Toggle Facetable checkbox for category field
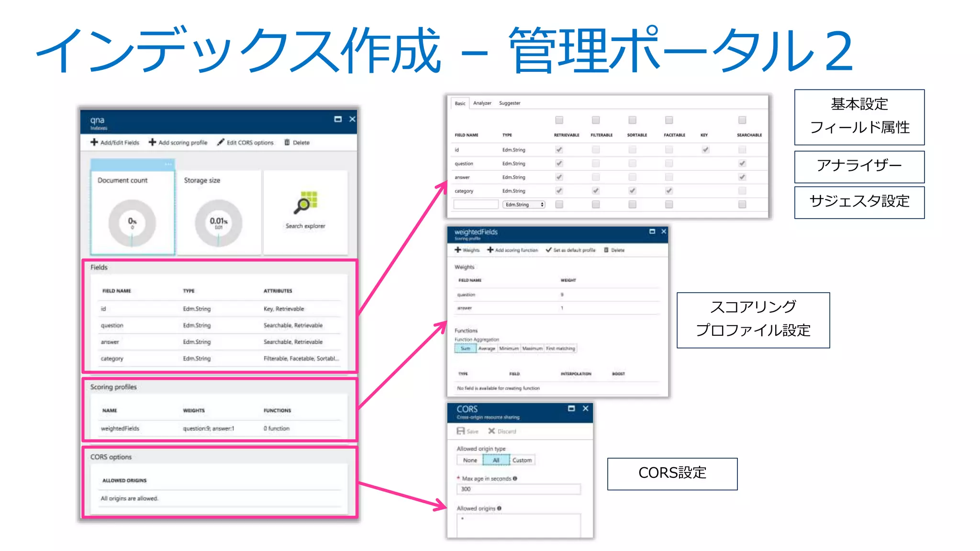980x551 pixels. [x=669, y=191]
